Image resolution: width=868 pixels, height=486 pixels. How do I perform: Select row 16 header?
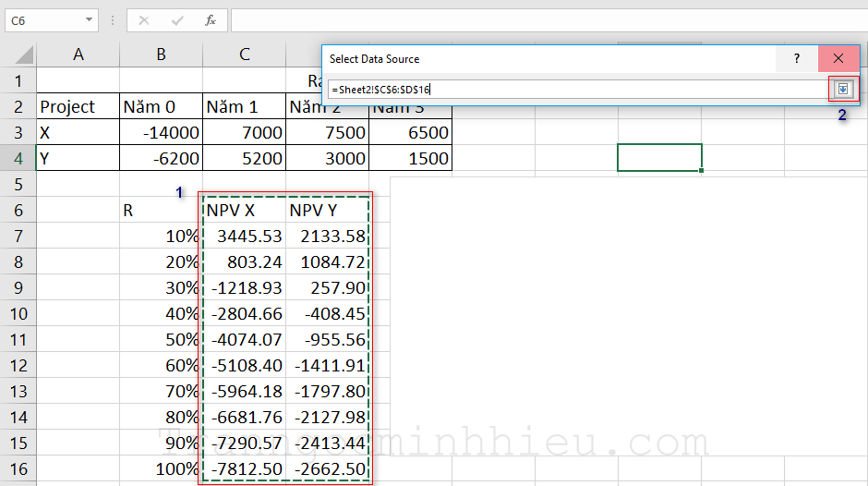click(18, 468)
